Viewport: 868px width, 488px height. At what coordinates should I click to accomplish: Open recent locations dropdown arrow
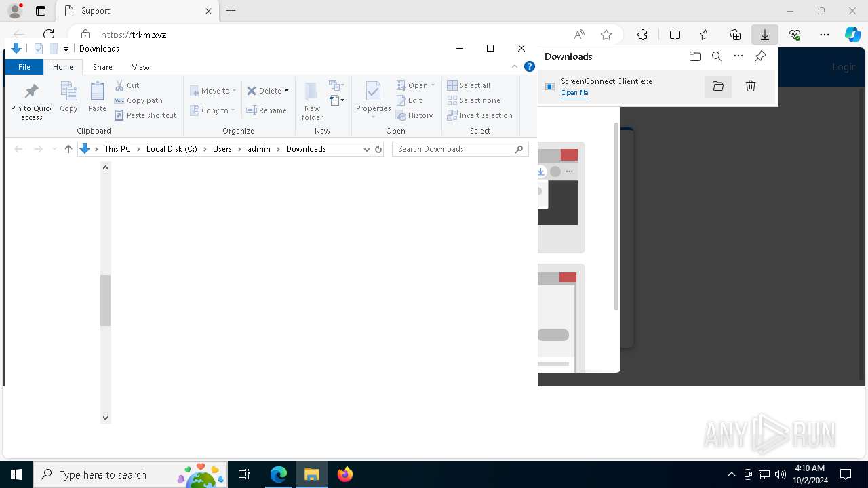54,149
